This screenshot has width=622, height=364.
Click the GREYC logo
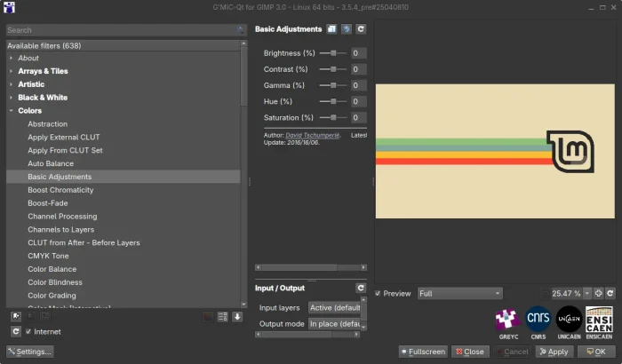pyautogui.click(x=508, y=323)
